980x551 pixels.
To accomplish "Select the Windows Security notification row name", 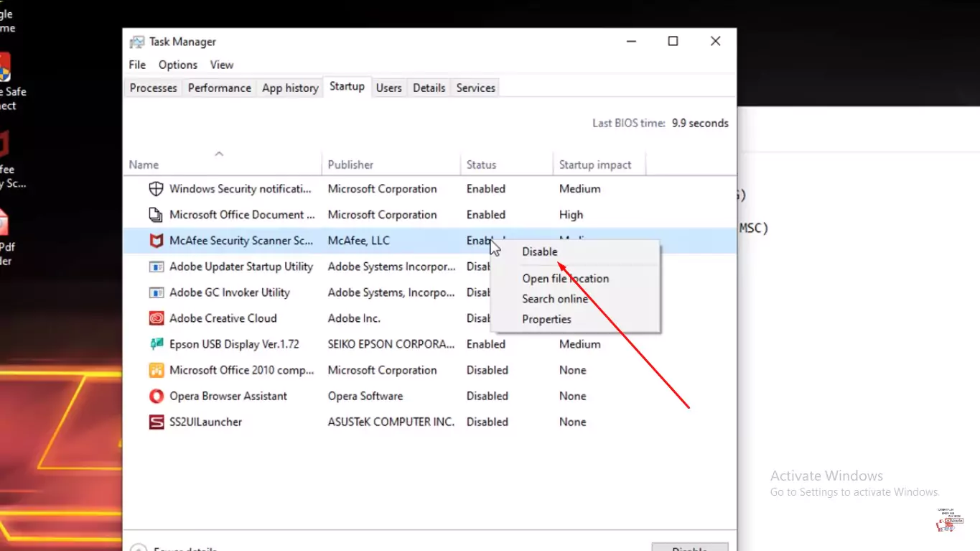I will (241, 189).
